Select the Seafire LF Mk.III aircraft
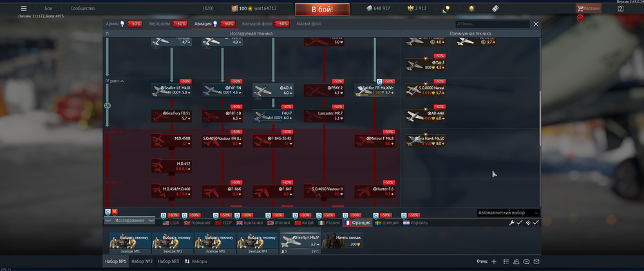Viewport: 644px width, 271px height. coord(171,90)
